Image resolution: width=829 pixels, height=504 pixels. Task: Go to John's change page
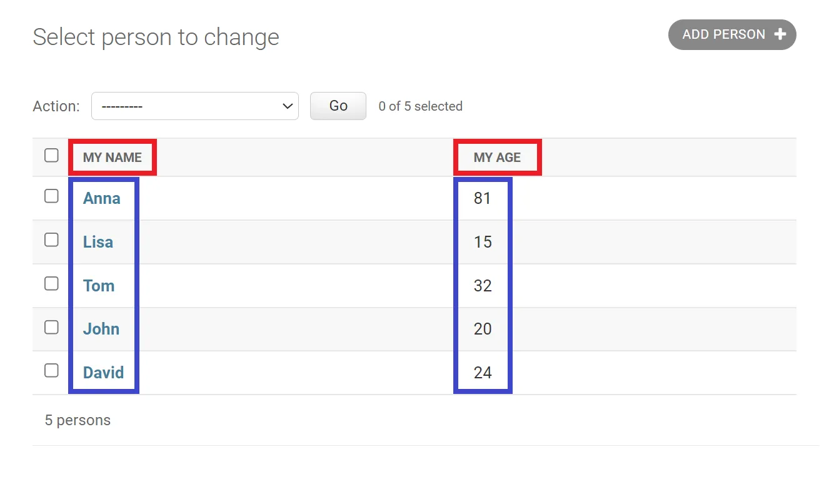pos(101,330)
